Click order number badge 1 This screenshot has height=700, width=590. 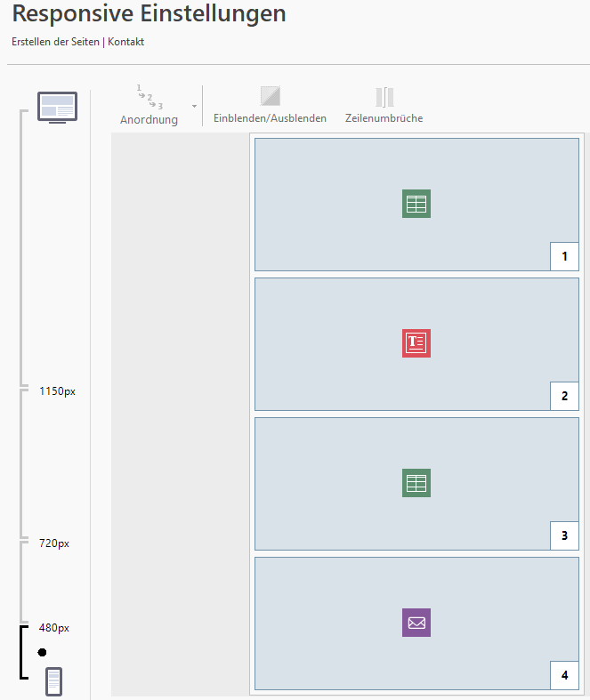click(x=564, y=257)
